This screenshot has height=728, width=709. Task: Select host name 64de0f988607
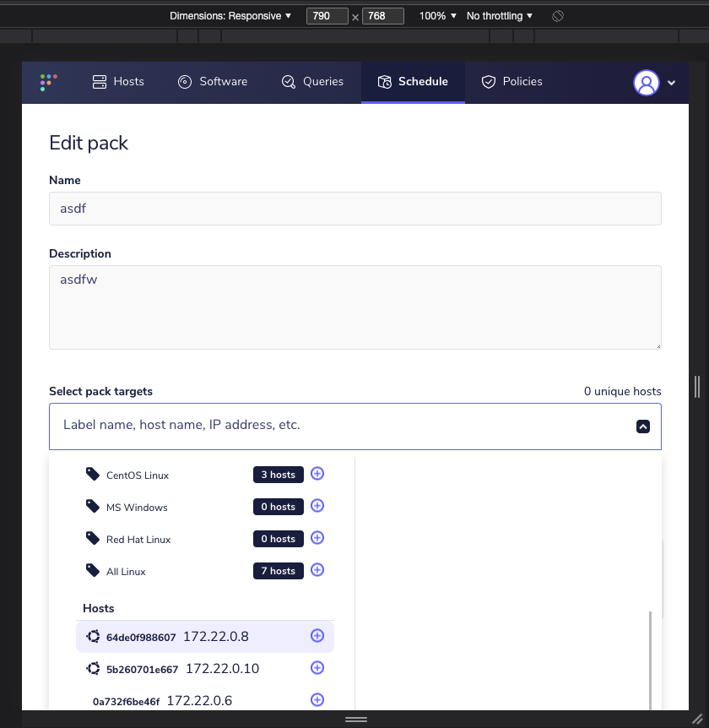[x=141, y=638]
